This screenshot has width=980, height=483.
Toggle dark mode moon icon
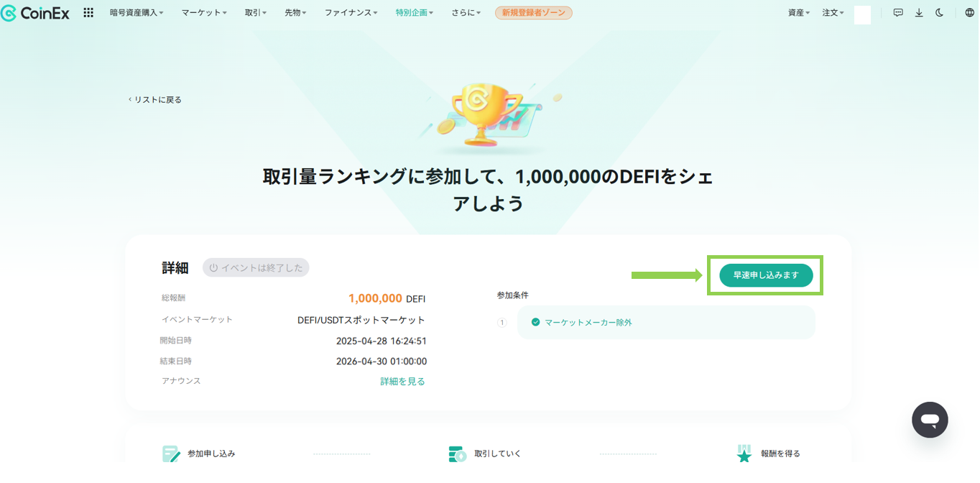940,13
